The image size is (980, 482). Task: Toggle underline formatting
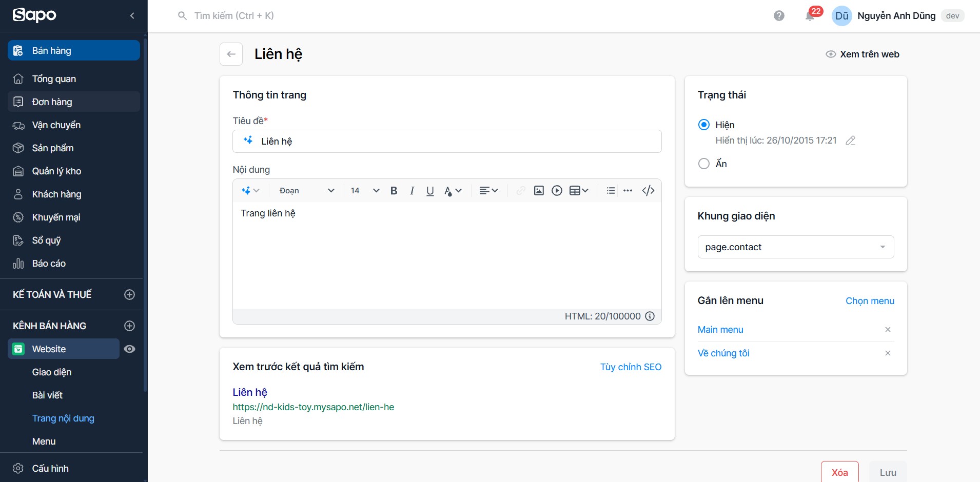pyautogui.click(x=430, y=191)
